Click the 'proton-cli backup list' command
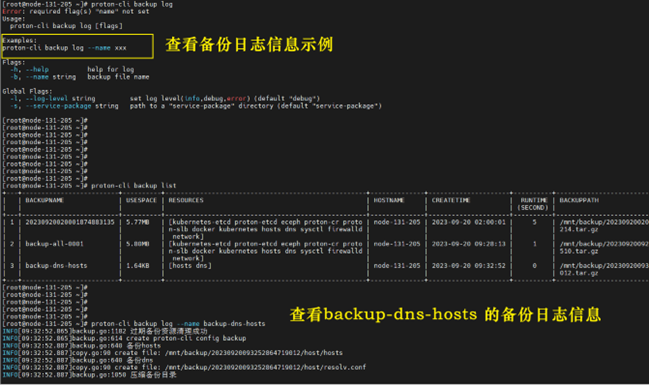The image size is (649, 385). (x=134, y=185)
